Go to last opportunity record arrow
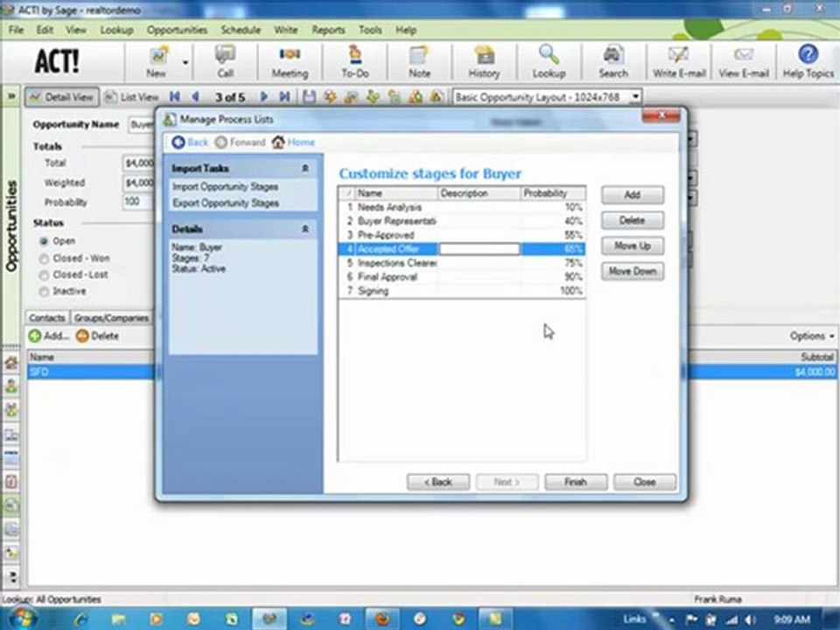840x630 pixels. [284, 97]
